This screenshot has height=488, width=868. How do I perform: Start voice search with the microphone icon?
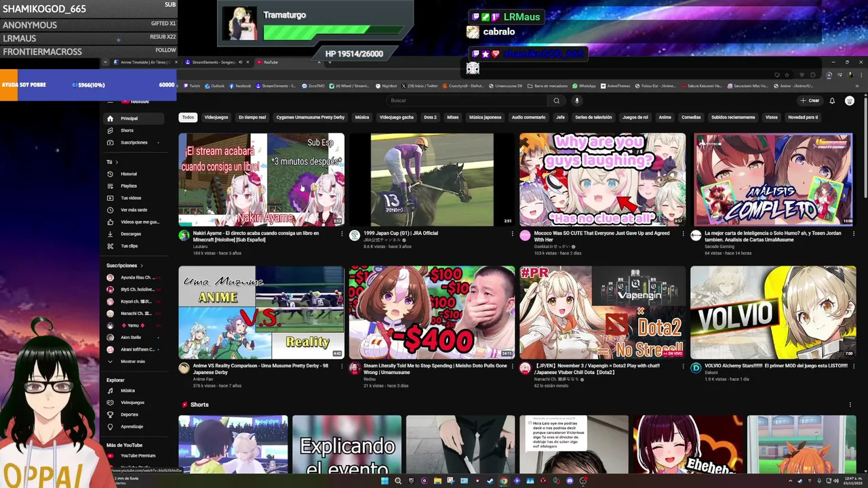[x=577, y=100]
